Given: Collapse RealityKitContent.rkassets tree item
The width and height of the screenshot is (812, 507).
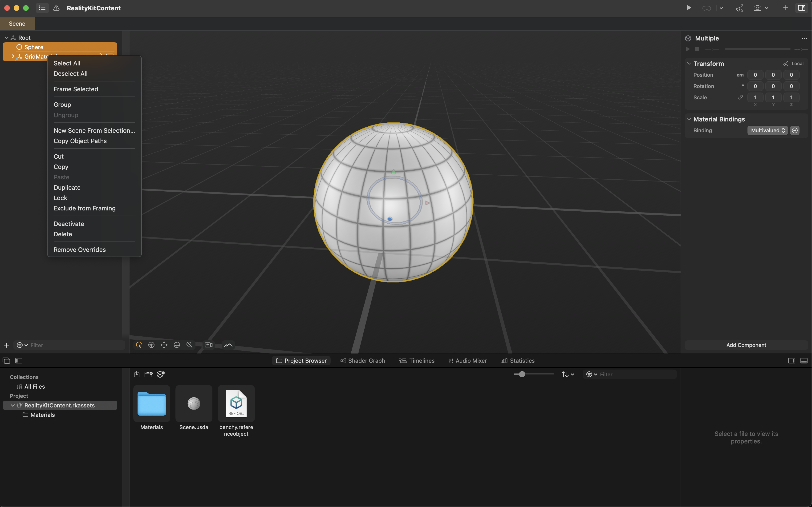Looking at the screenshot, I should click(x=12, y=405).
